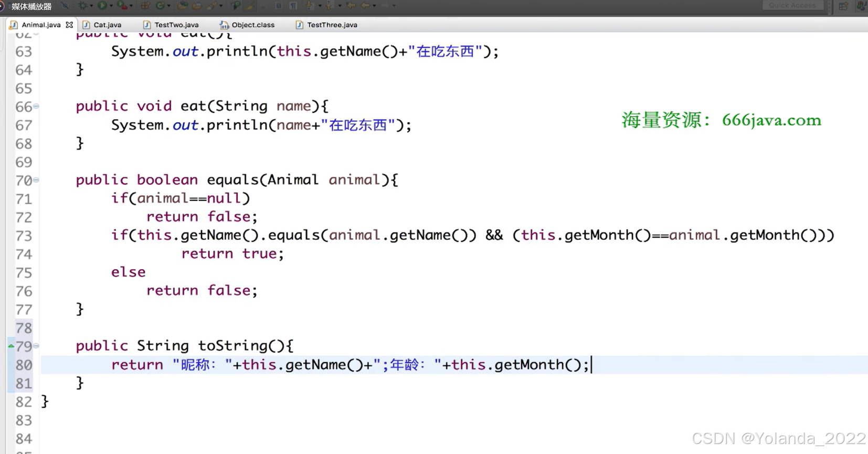
Task: Click the Toggle Mark Occurrences icon
Action: coord(249,6)
